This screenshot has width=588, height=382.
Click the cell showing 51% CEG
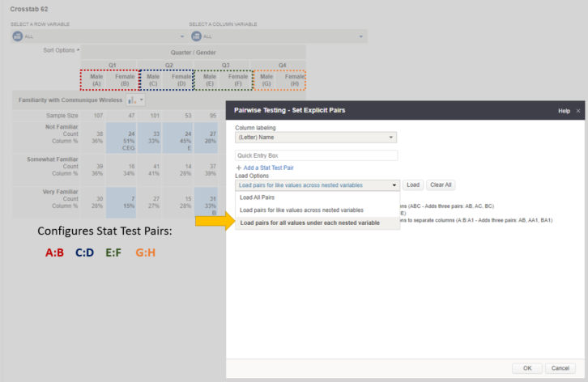[x=121, y=138]
